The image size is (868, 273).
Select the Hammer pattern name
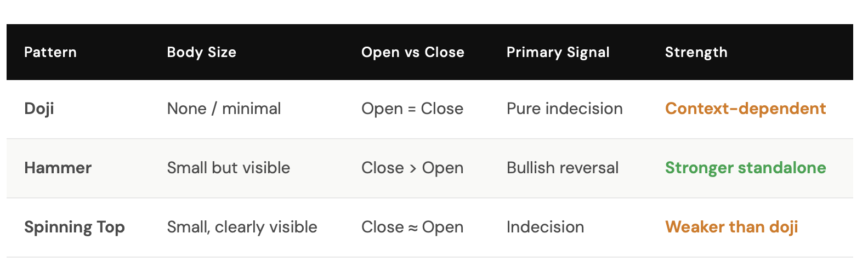(x=58, y=168)
